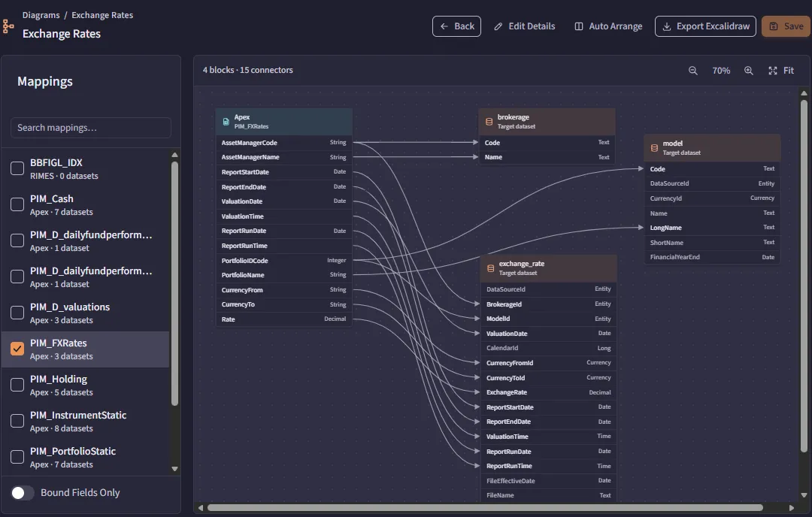The image size is (812, 517).
Task: Select CurrencyFromId field in exchange_rate block
Action: pos(548,363)
